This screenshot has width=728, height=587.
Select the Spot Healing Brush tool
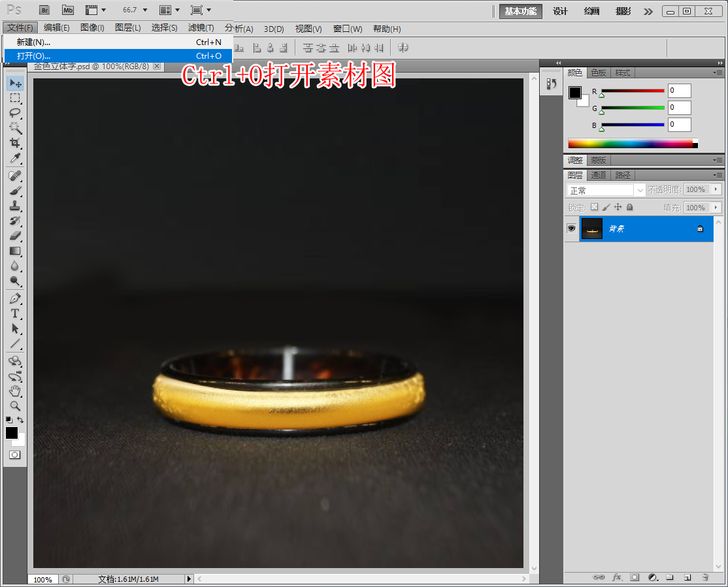(15, 176)
